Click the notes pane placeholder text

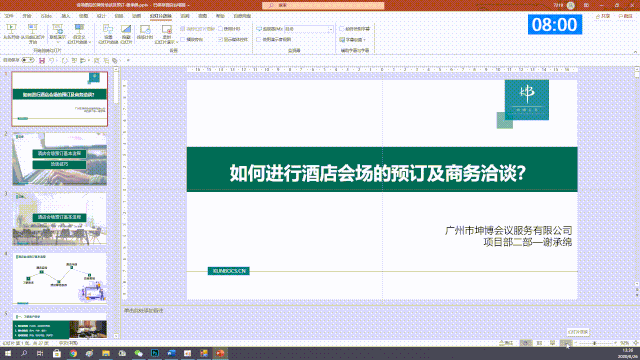143,311
